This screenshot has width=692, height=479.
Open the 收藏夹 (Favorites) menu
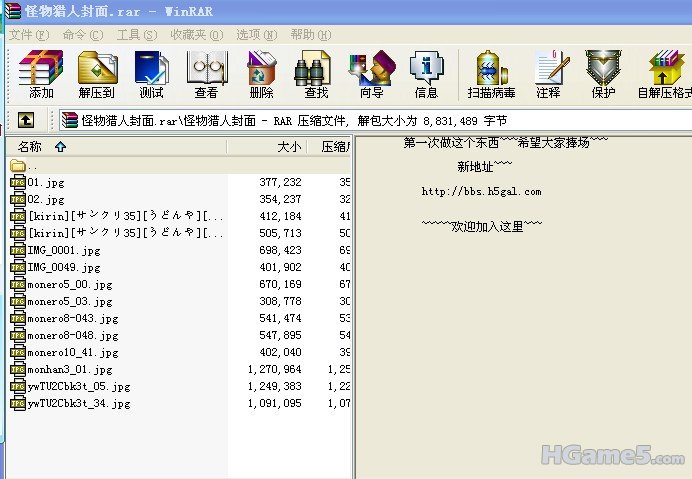tap(194, 34)
